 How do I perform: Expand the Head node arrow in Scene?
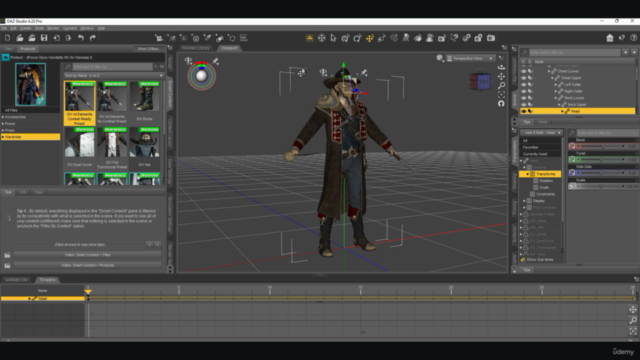(562, 111)
